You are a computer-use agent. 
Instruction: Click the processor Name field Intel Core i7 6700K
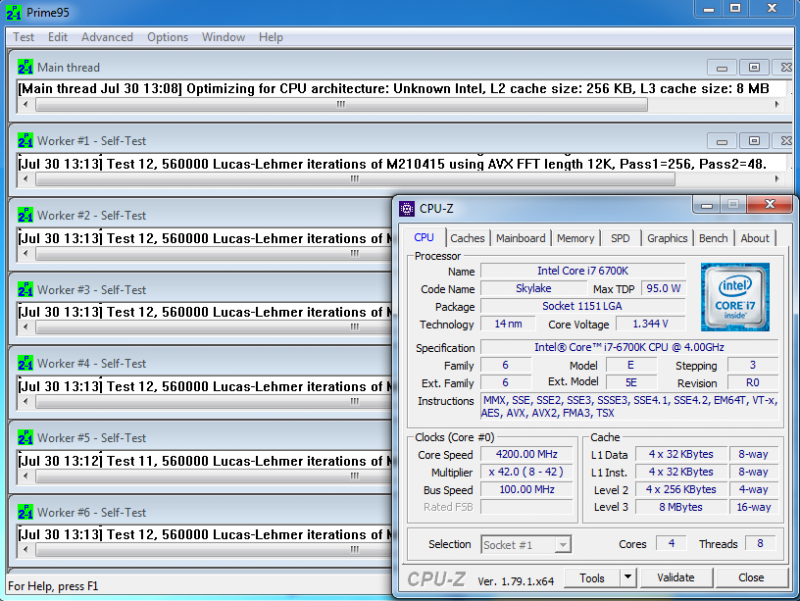[x=583, y=271]
